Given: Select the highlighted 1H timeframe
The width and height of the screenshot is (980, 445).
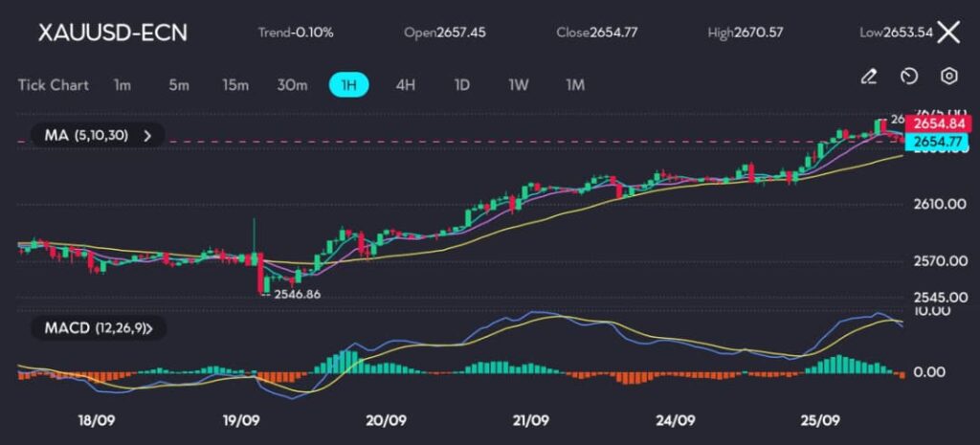Looking at the screenshot, I should coord(349,85).
